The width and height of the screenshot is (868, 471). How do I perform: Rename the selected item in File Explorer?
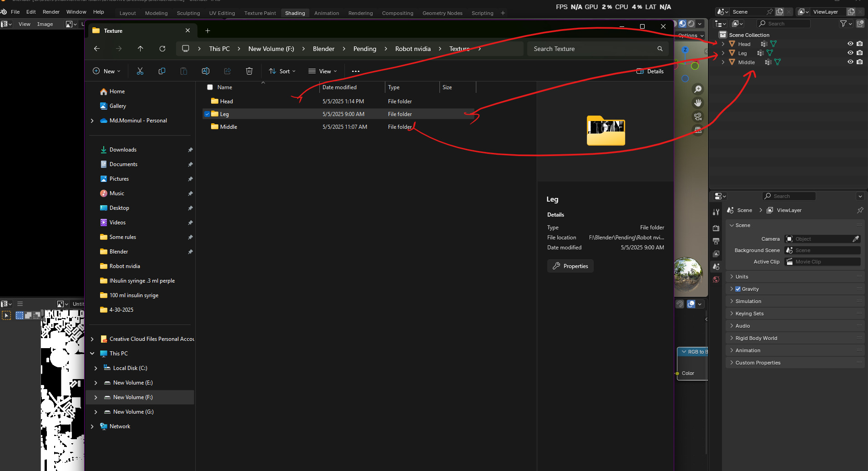[206, 71]
